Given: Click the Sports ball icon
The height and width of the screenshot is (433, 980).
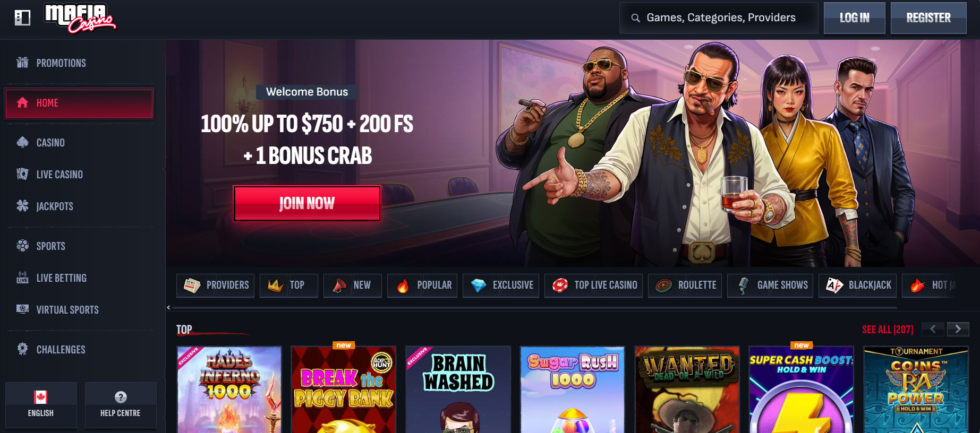Looking at the screenshot, I should [22, 246].
